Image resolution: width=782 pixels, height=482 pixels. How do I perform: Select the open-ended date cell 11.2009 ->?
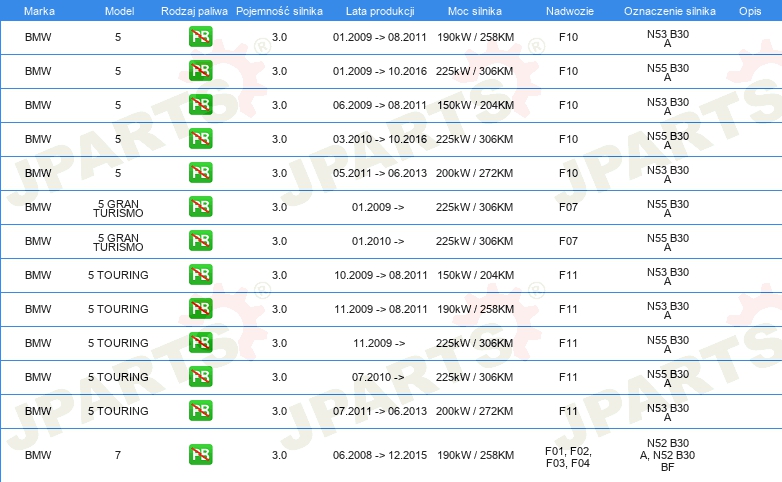point(379,342)
